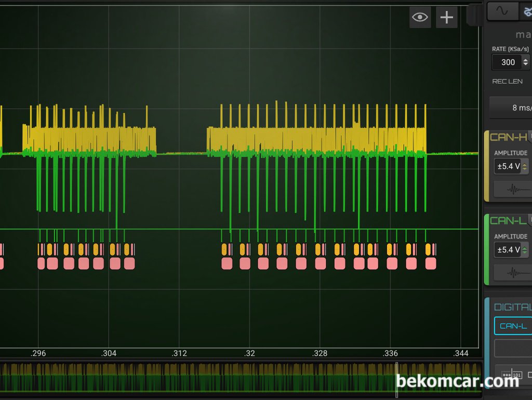Click the plus icon to add a view
This screenshot has height=400, width=532.
click(447, 18)
